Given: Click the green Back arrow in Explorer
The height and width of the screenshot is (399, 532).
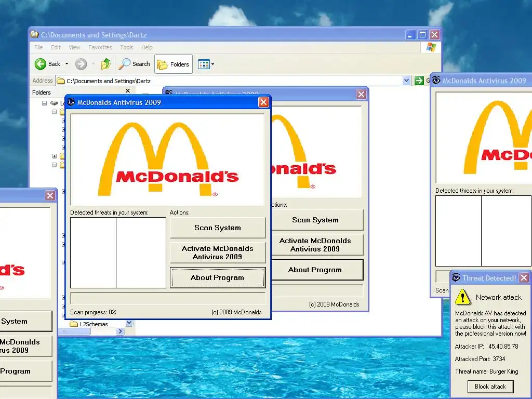Looking at the screenshot, I should click(41, 64).
